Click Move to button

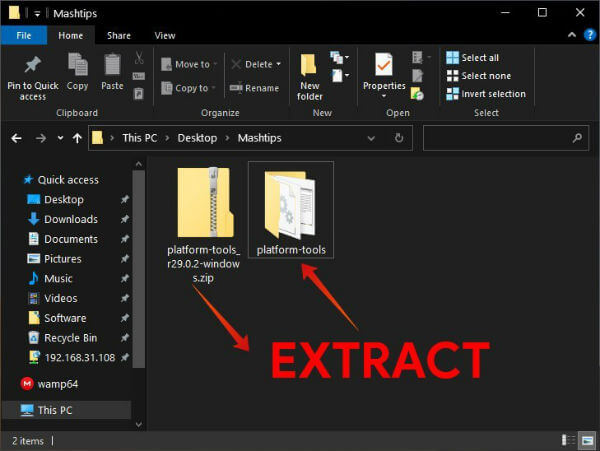[189, 64]
